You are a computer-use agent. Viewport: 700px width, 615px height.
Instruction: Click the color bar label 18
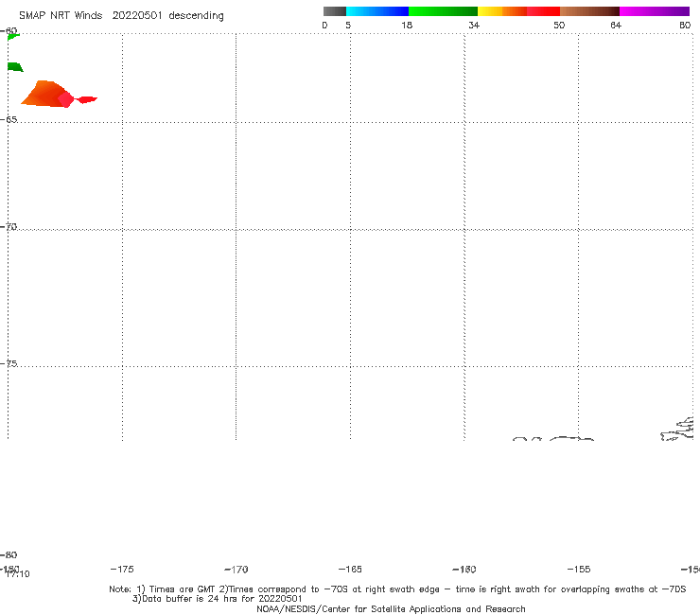coord(407,26)
